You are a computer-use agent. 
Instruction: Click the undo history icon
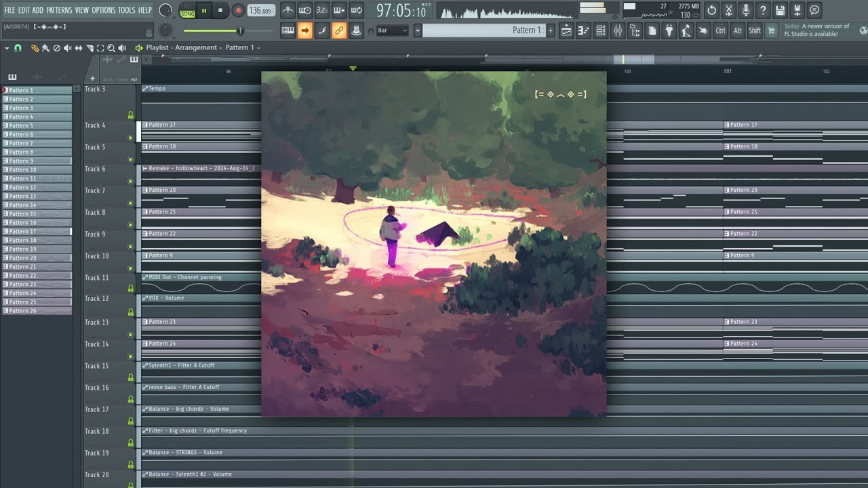(x=711, y=10)
